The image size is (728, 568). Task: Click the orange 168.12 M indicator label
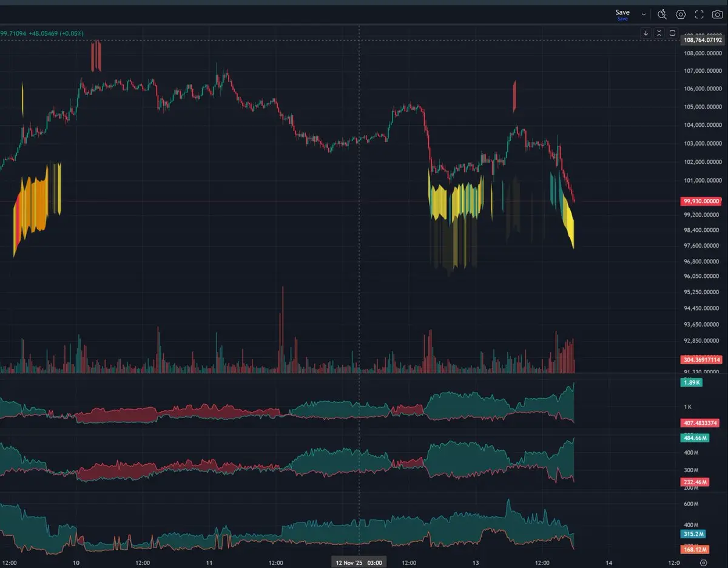pos(695,549)
